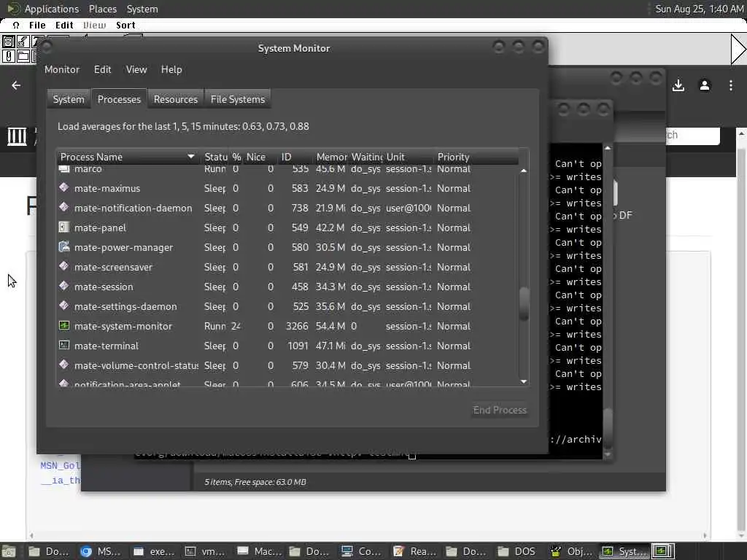The image size is (747, 560).
Task: Click the 54.4 M memory value
Action: [330, 326]
